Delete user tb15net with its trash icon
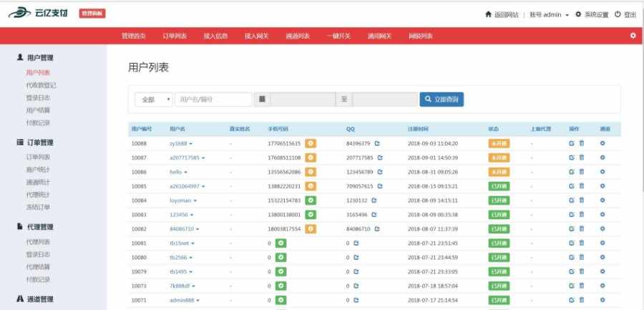The width and height of the screenshot is (644, 310). click(582, 243)
